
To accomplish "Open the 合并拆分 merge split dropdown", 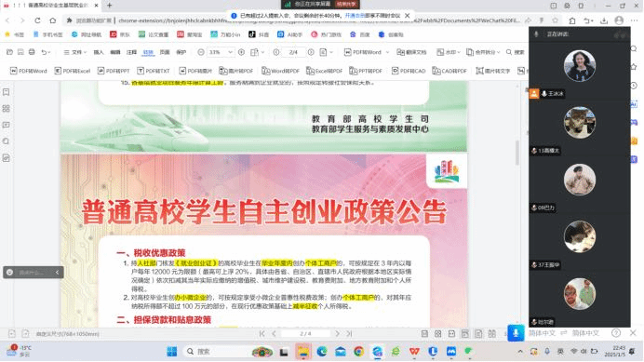I will click(x=483, y=52).
